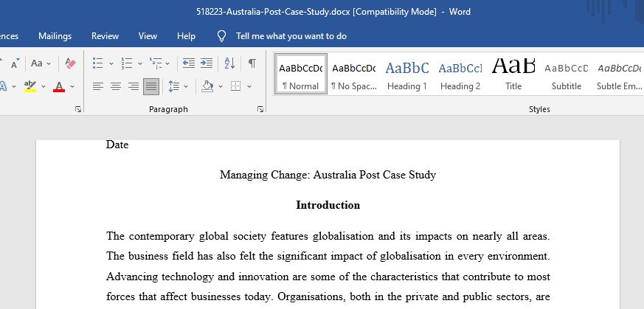Click the Text Highlight Color pen icon

30,86
